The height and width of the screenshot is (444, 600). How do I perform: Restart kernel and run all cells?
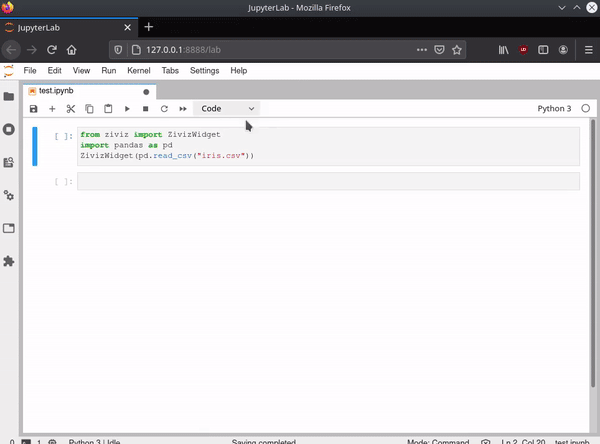coord(183,109)
